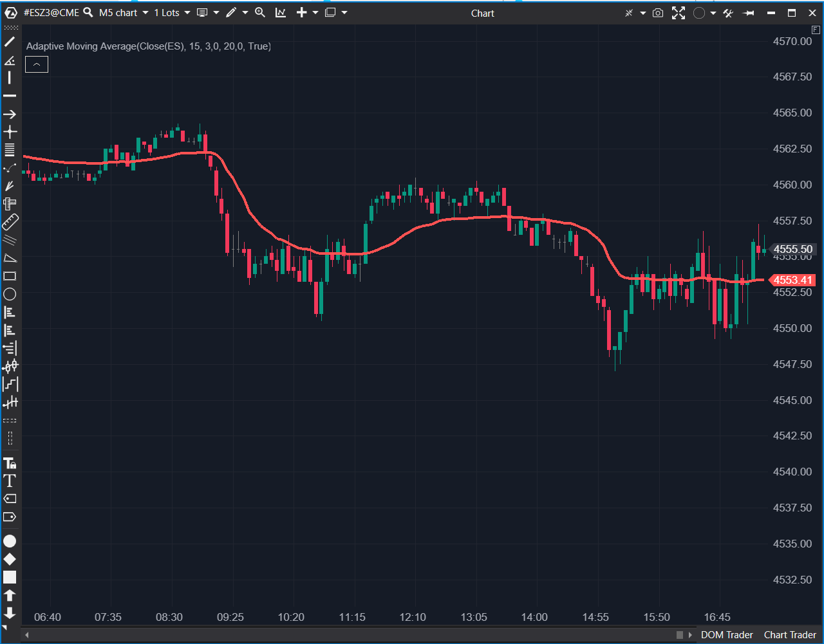The width and height of the screenshot is (824, 644).
Task: Collapse the Adaptive Moving Average indicator panel
Action: click(x=37, y=64)
